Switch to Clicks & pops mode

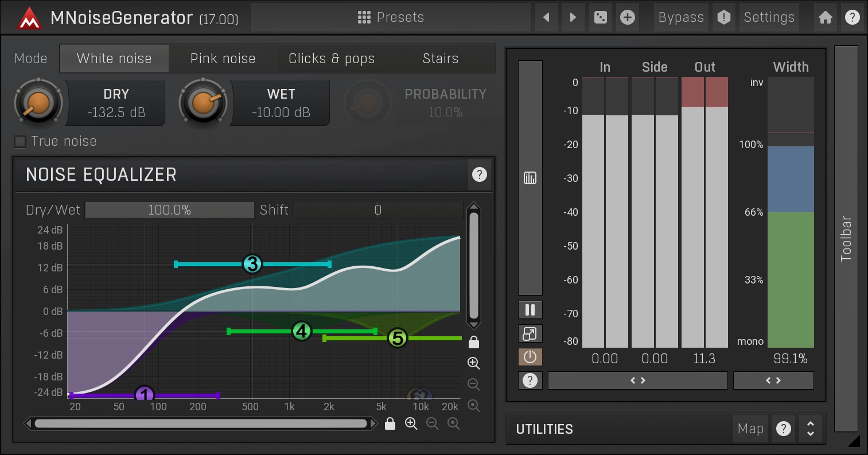tap(332, 59)
